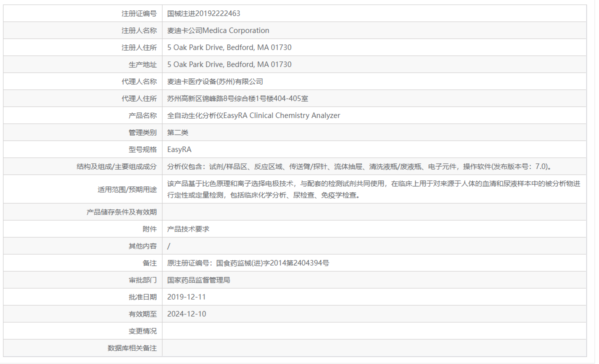Select management category 第二类

177,132
